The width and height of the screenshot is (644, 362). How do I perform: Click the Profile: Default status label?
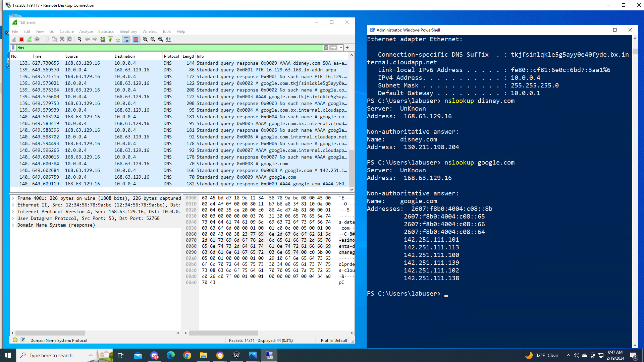334,340
